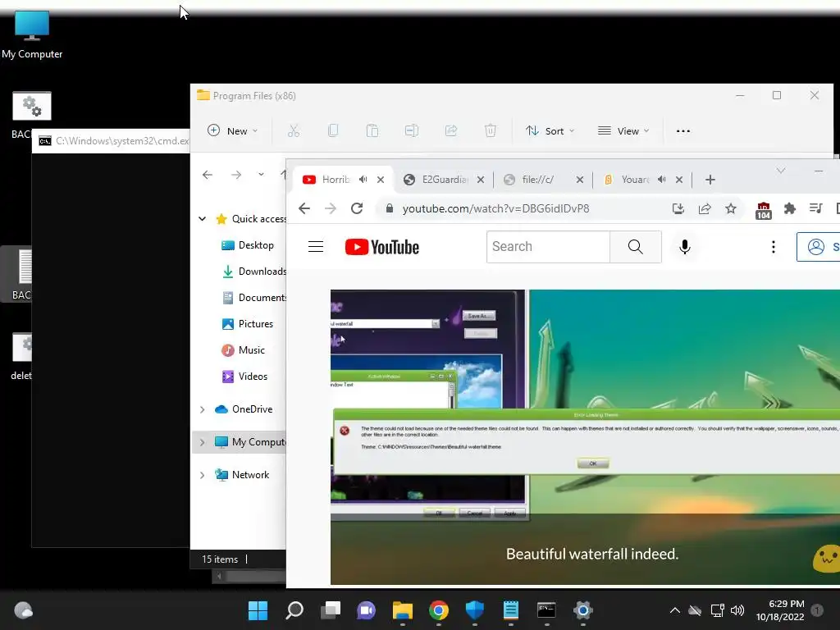Open YouTube settings three-dot menu
Screen dimensions: 840x630
pos(773,246)
